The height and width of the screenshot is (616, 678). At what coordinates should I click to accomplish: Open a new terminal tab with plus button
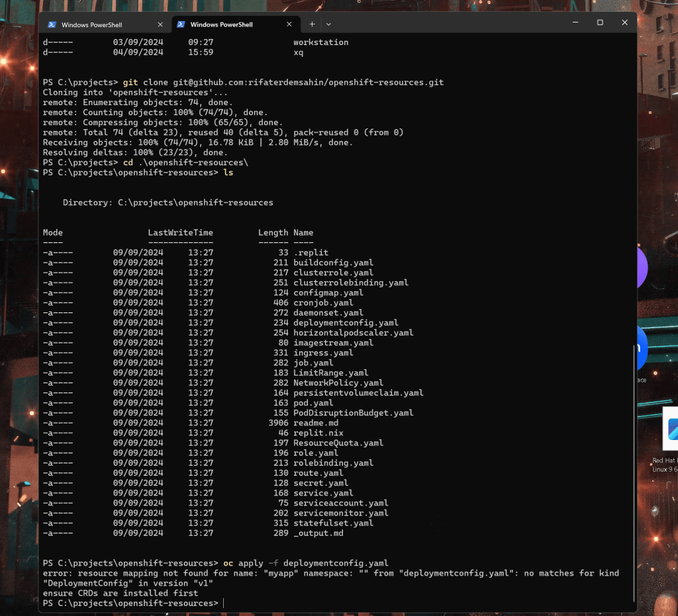312,24
